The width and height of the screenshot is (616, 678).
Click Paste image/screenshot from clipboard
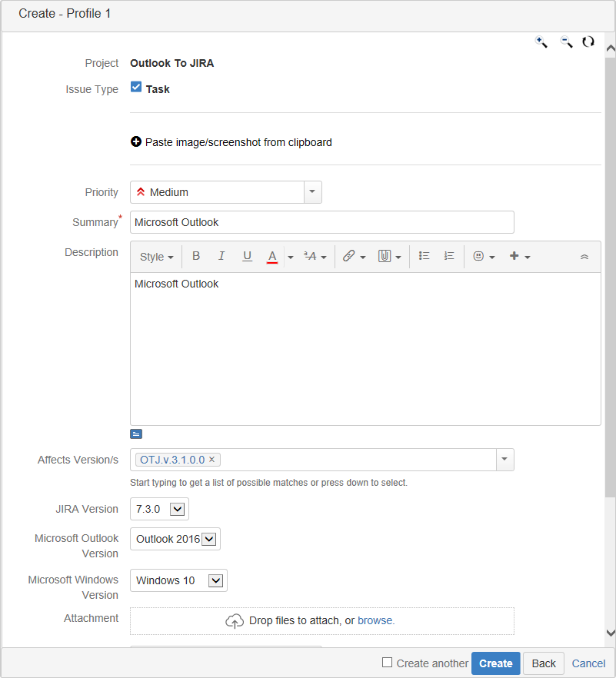[x=238, y=142]
